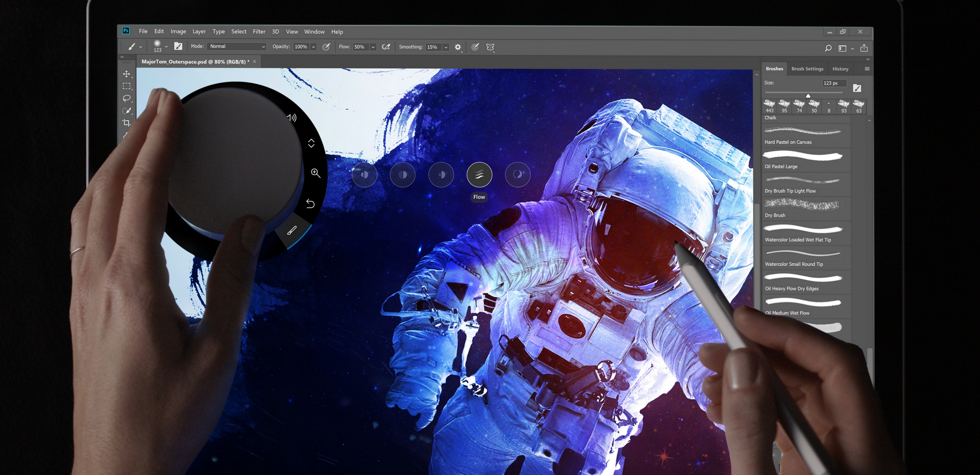Open the File menu
This screenshot has height=475, width=980.
143,31
